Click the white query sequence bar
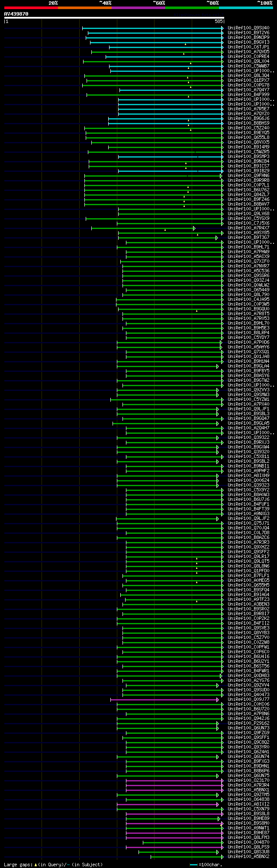The image size is (277, 868). [114, 18]
